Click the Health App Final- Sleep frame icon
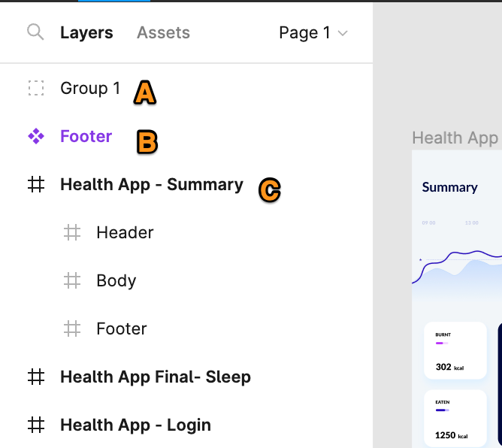The width and height of the screenshot is (502, 448). click(36, 377)
